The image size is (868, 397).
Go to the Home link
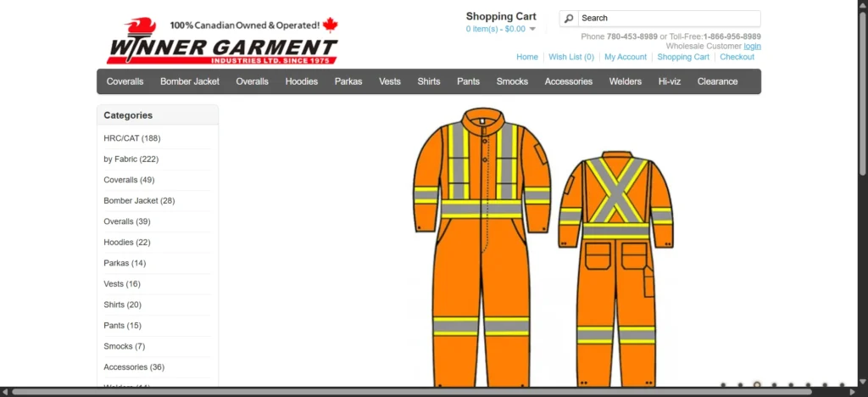coord(527,57)
